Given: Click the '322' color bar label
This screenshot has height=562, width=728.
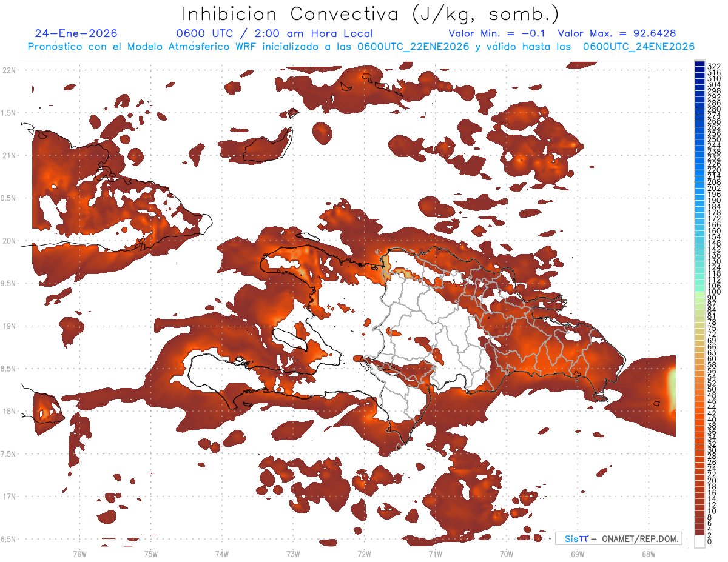Looking at the screenshot, I should [713, 65].
